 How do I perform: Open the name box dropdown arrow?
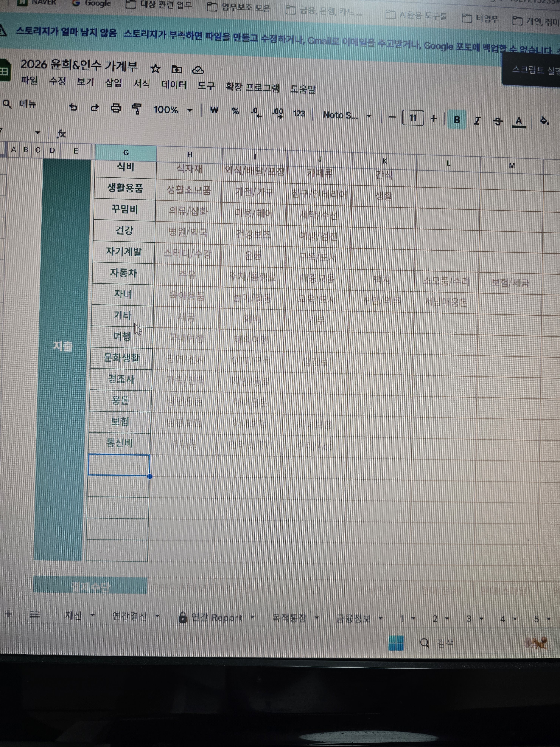pyautogui.click(x=38, y=133)
